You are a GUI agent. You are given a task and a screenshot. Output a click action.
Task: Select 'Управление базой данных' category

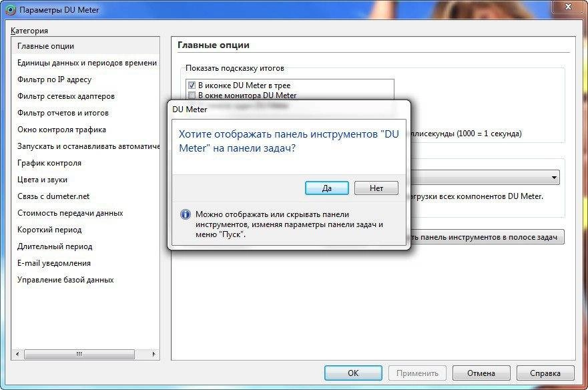coord(85,280)
